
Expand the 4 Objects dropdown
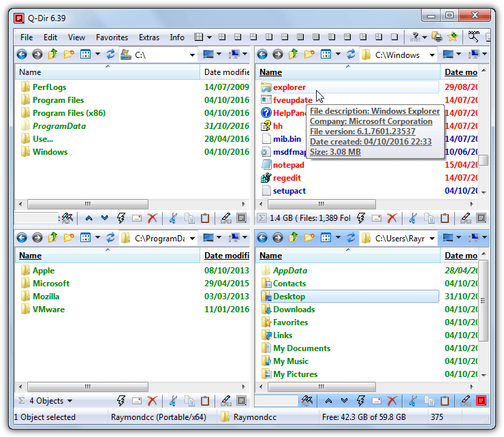[x=69, y=401]
